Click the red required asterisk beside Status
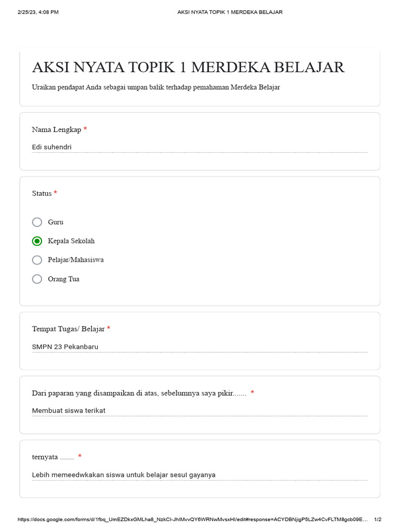 coord(55,193)
